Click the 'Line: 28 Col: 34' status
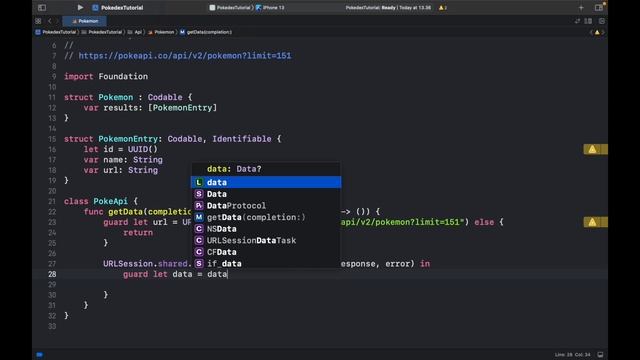Viewport: 640px width, 360px height. coord(572,355)
